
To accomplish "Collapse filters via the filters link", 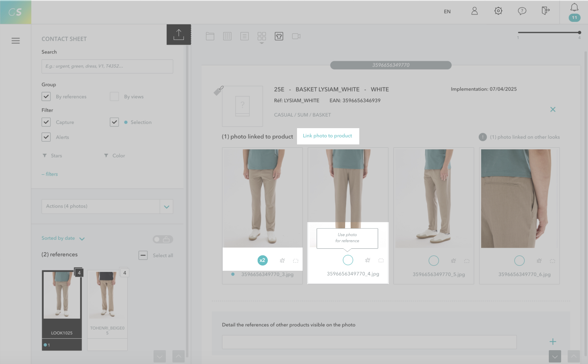I will click(x=50, y=174).
